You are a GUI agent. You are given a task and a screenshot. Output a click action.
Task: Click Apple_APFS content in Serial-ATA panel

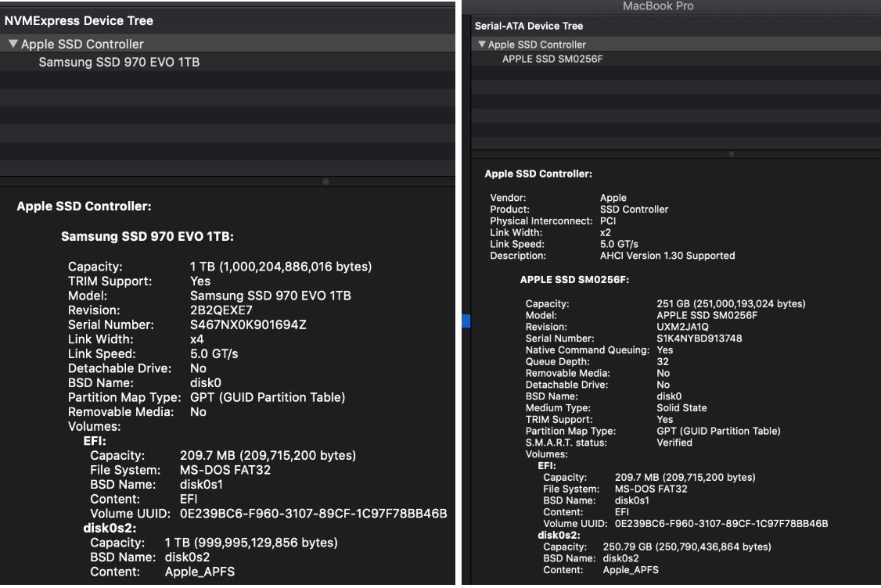(631, 569)
